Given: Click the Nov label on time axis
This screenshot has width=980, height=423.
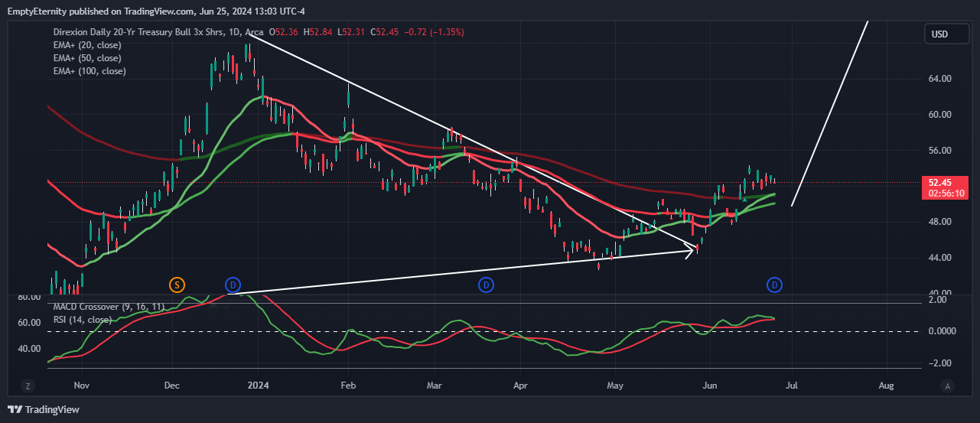Looking at the screenshot, I should coord(83,385).
